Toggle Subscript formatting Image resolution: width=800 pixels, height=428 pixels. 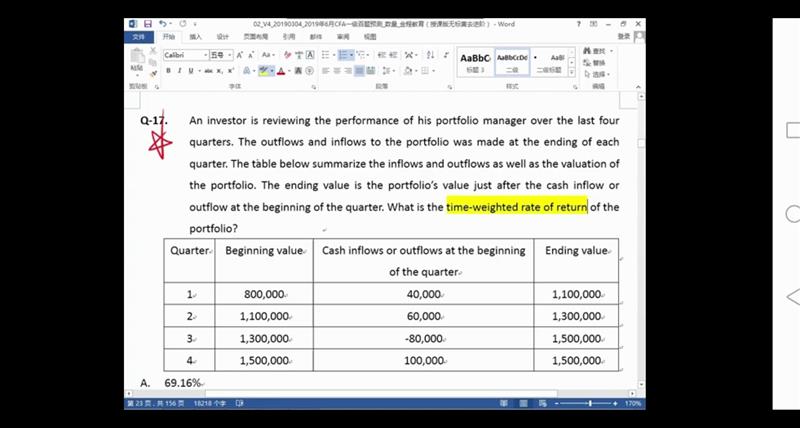pos(219,71)
